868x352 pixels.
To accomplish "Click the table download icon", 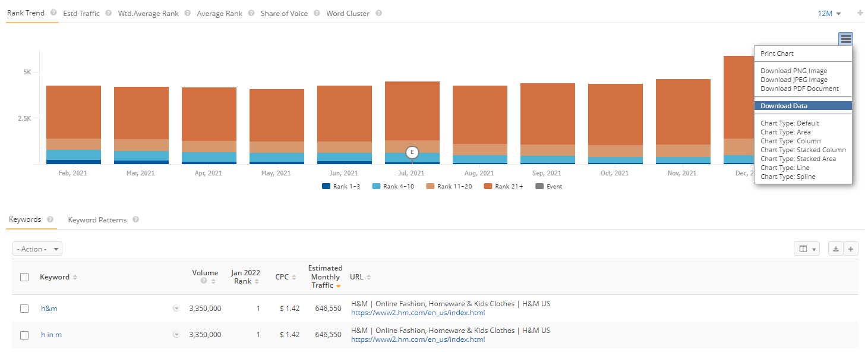I will pos(835,249).
